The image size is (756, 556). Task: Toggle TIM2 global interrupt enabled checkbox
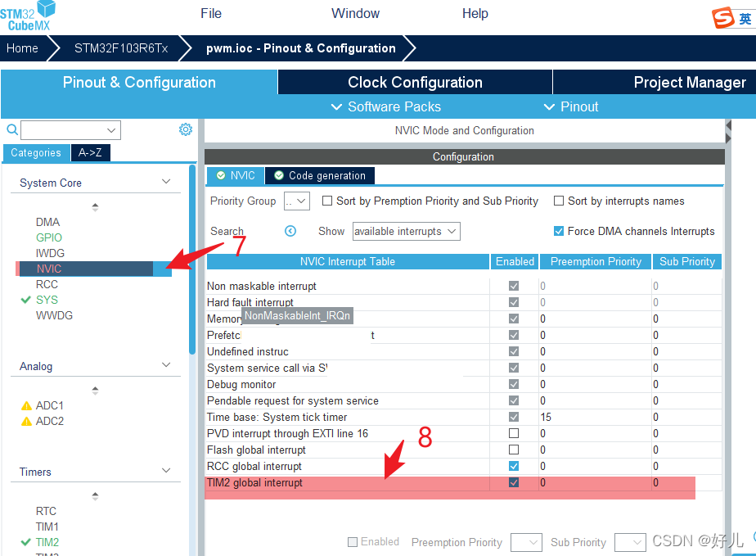pyautogui.click(x=514, y=482)
